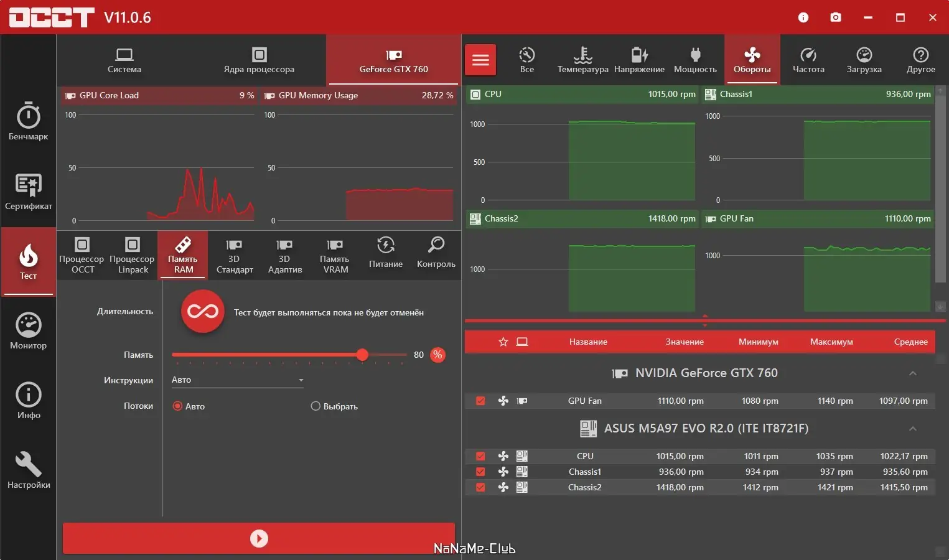This screenshot has width=949, height=560.
Task: Select the Память RAM test
Action: [x=183, y=255]
